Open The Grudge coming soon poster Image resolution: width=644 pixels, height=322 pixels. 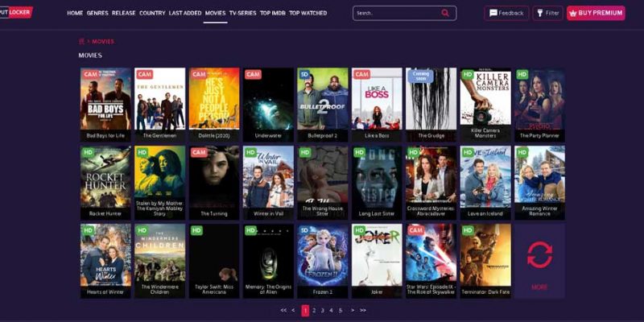[431, 105]
